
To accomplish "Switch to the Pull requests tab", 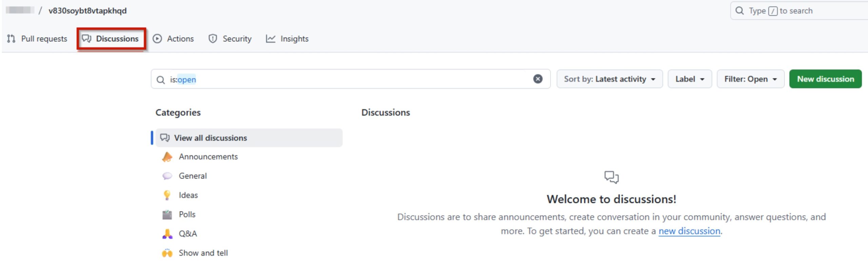I will pos(37,39).
